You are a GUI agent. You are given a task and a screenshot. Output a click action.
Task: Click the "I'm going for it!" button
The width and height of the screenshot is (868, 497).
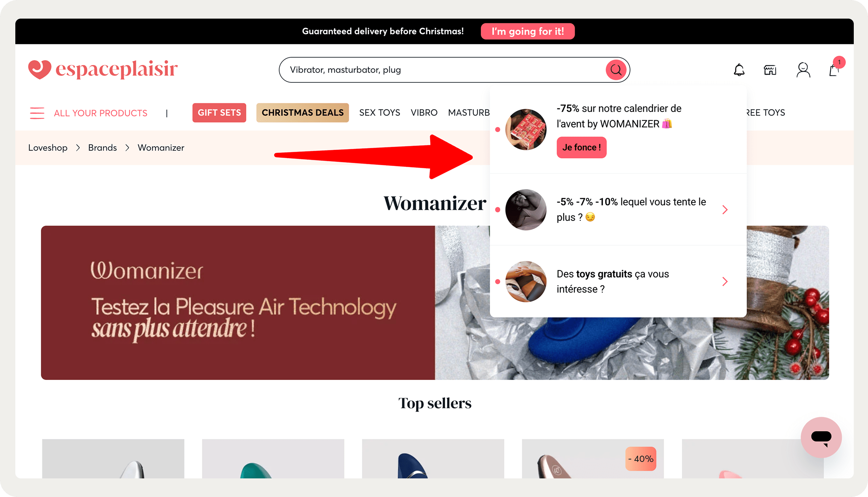[528, 31]
